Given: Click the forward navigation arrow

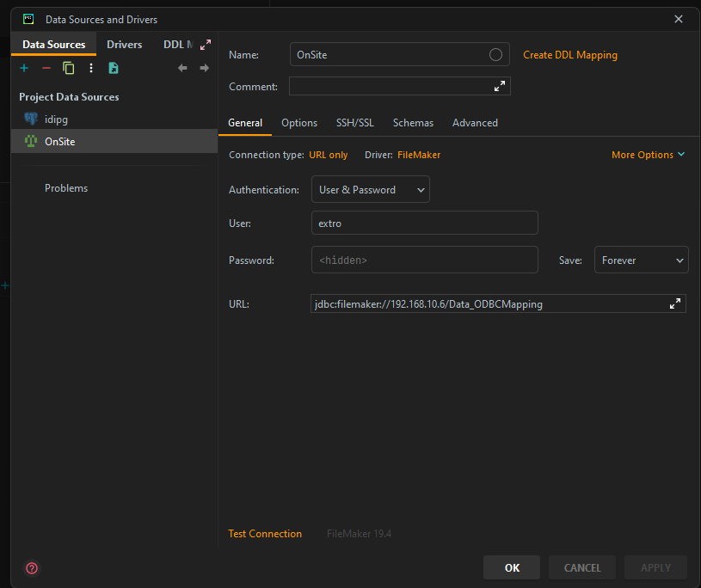Looking at the screenshot, I should [204, 68].
